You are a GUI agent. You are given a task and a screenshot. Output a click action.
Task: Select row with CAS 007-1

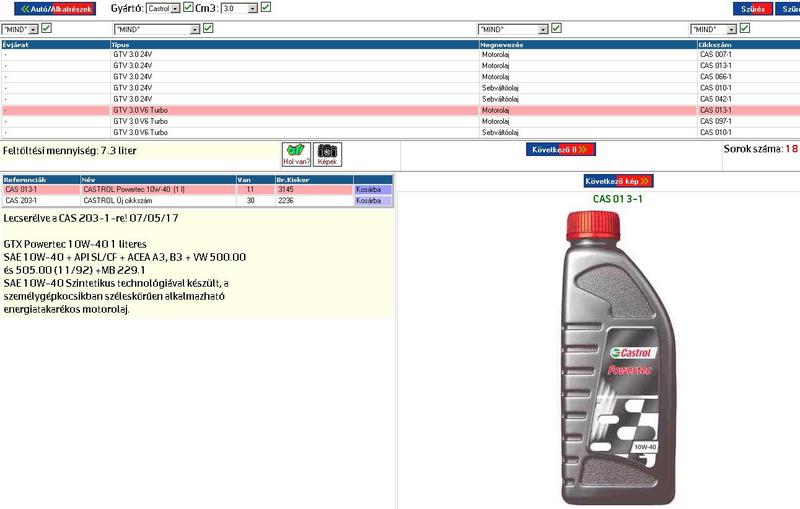pos(401,55)
